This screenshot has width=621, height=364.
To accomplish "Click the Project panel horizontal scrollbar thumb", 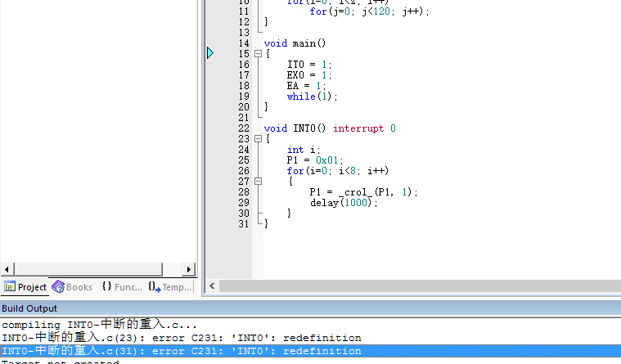I will 88,269.
